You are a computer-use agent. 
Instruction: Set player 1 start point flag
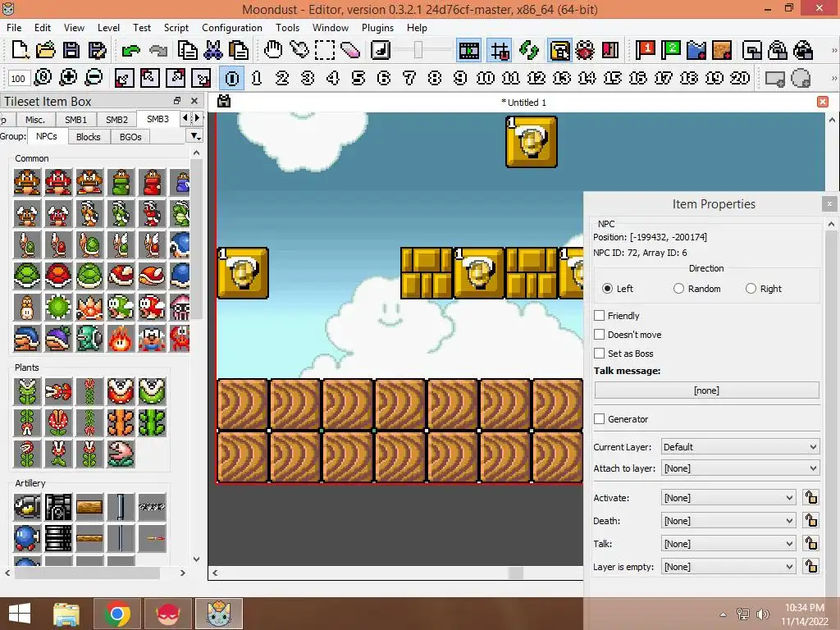[646, 50]
